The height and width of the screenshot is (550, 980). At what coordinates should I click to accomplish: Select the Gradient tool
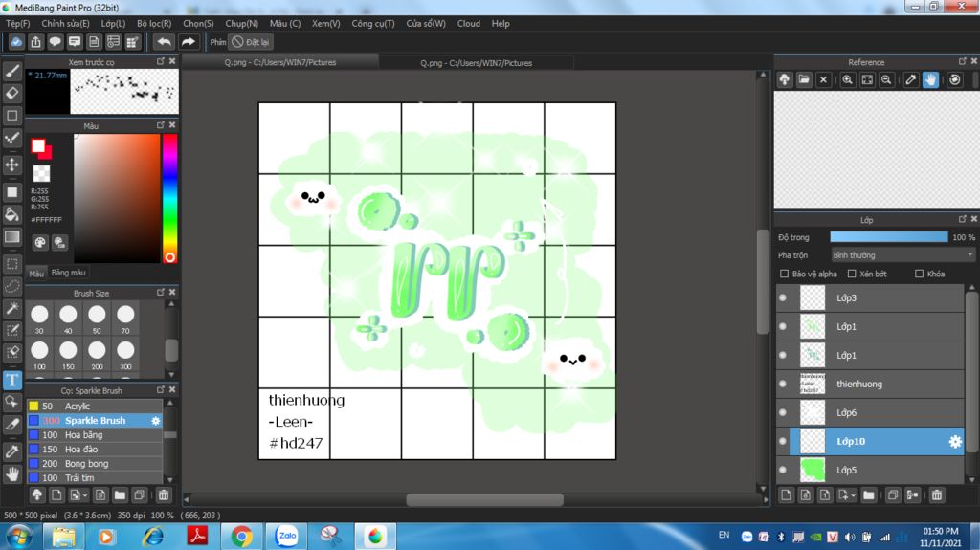tap(11, 237)
